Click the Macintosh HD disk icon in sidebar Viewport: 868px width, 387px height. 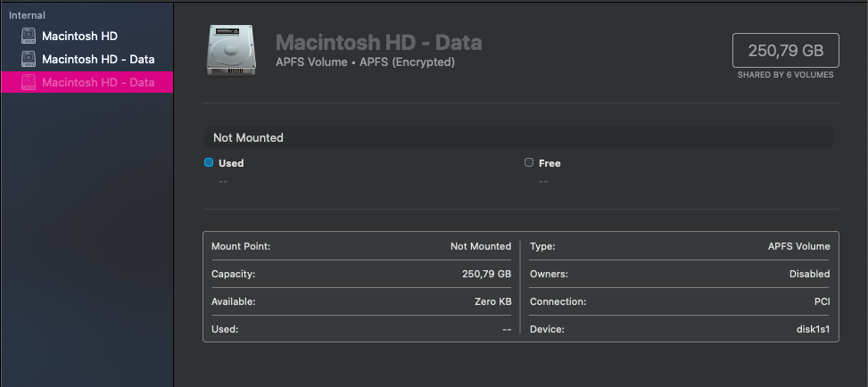click(x=29, y=37)
